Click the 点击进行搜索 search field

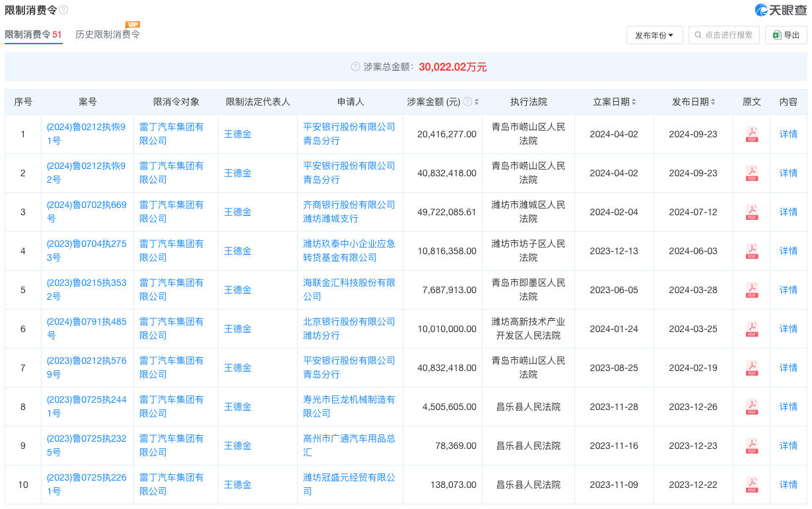[724, 35]
